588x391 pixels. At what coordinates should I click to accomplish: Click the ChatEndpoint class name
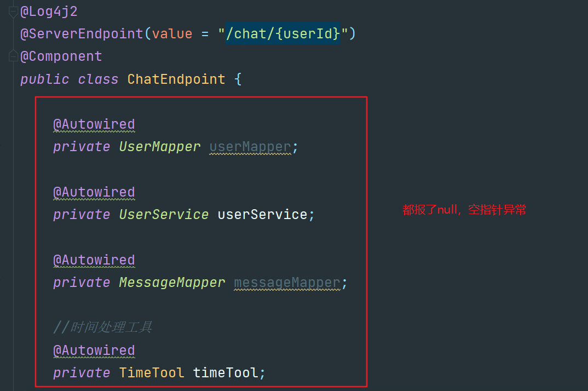176,78
